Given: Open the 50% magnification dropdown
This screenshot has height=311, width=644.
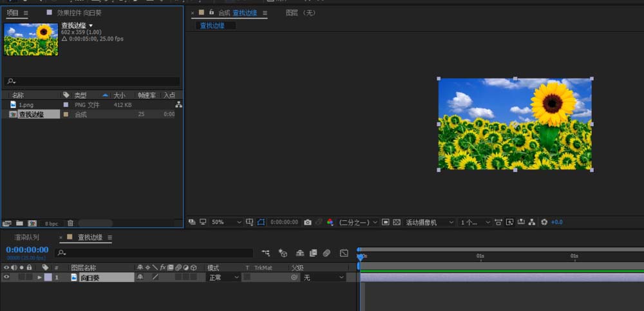Looking at the screenshot, I should pos(227,222).
